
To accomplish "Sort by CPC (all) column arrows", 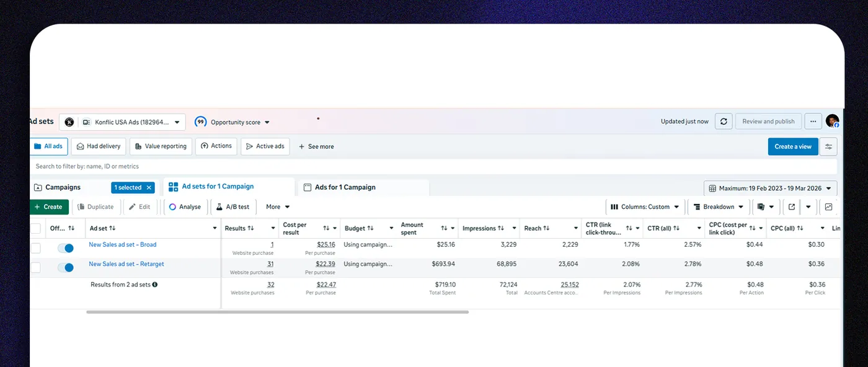I will click(800, 228).
